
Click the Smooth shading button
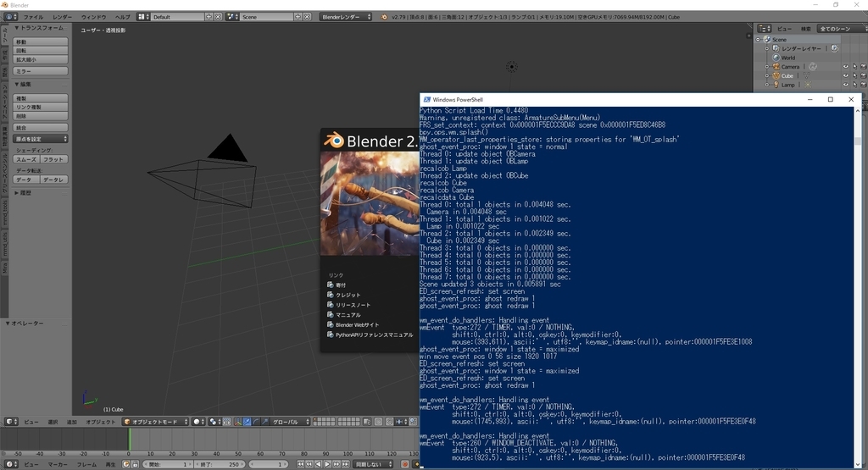(x=26, y=159)
